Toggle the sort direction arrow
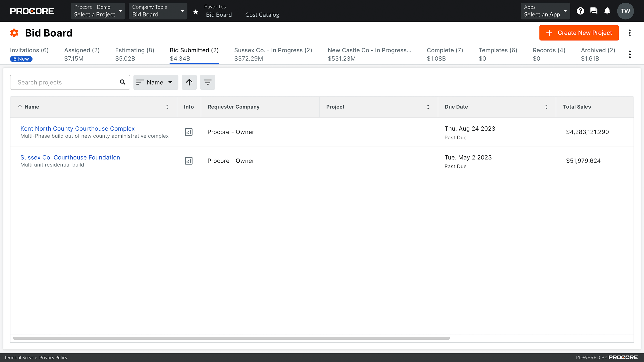 point(189,82)
